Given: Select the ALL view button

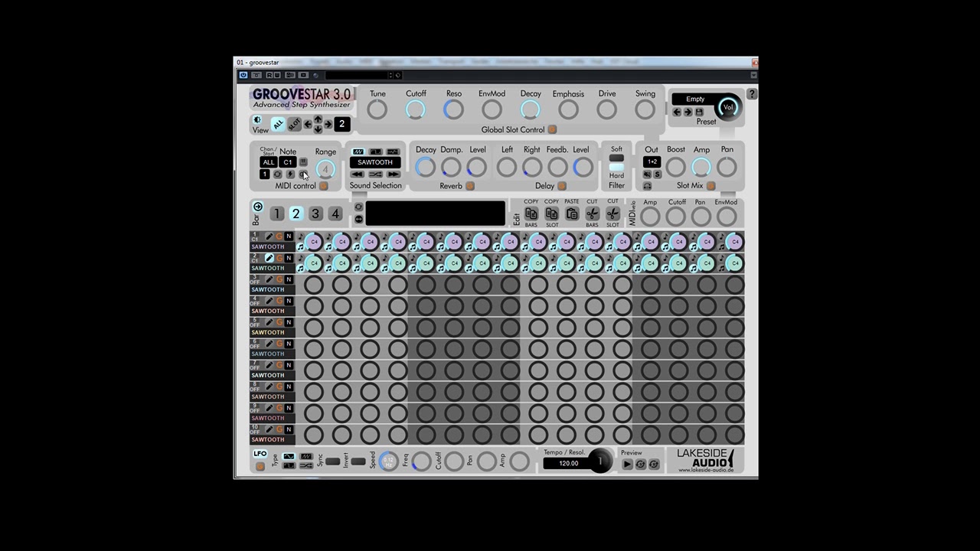Looking at the screenshot, I should click(x=278, y=124).
